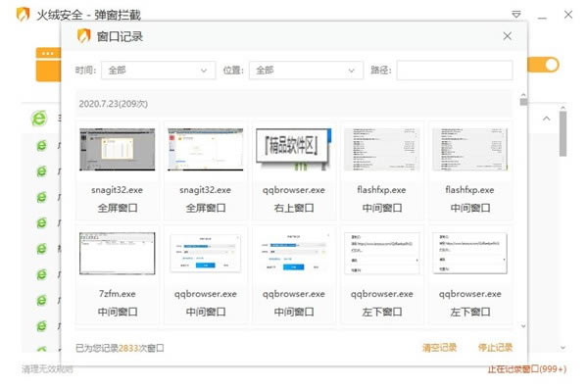The image size is (588, 387).
Task: Click the 路径 input field
Action: point(455,71)
